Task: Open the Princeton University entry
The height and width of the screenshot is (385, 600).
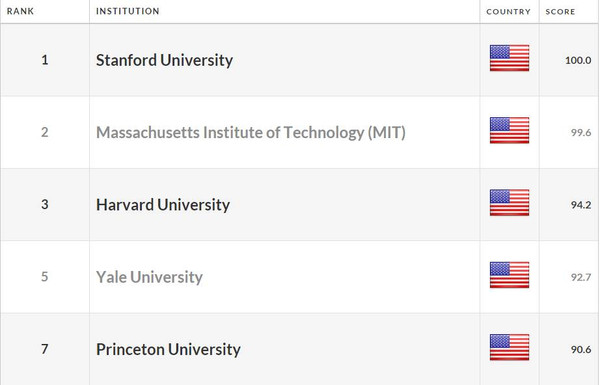Action: (x=168, y=349)
